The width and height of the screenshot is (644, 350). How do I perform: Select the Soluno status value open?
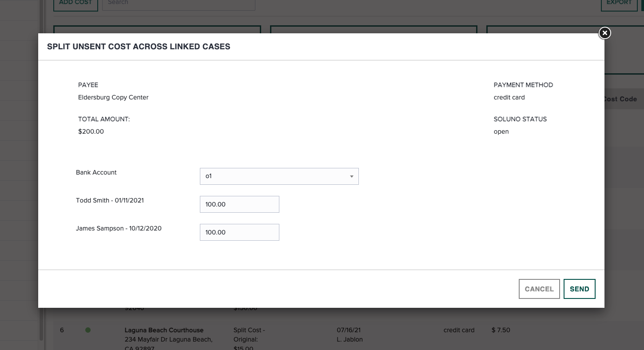click(501, 131)
